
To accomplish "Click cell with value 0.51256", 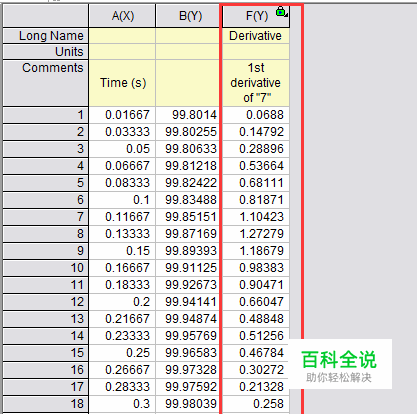I will point(256,336).
